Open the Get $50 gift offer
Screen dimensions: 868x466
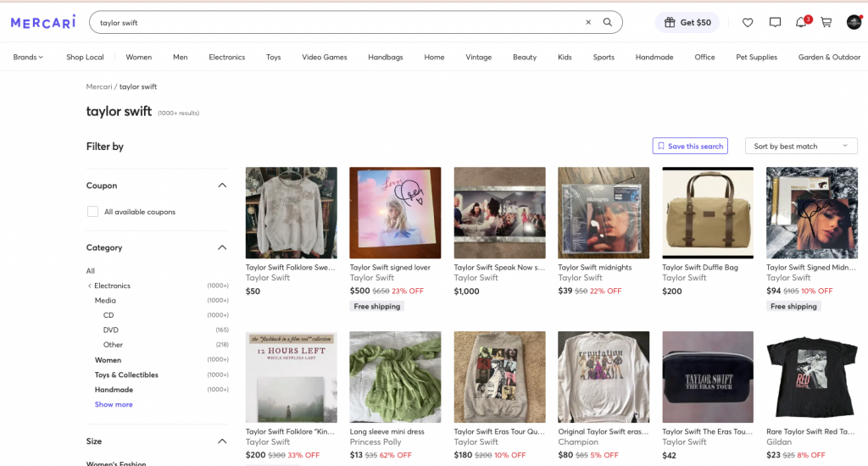click(687, 22)
